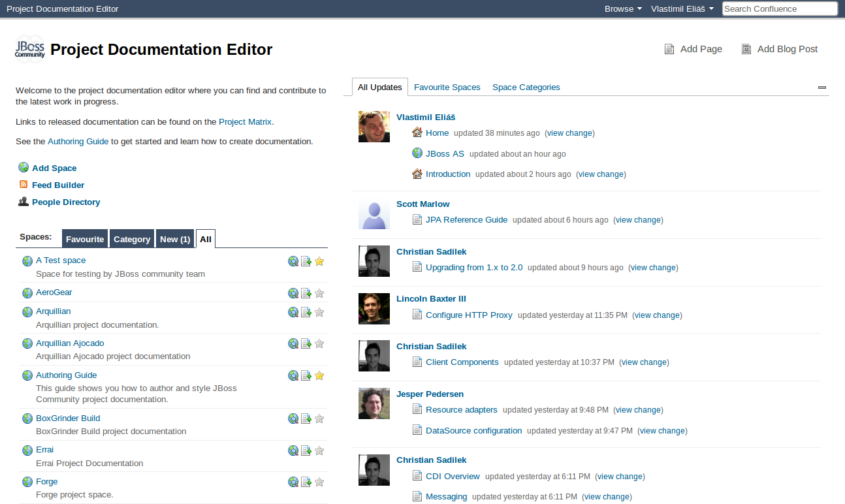Switch to All Updates tab
Viewport: 845px width, 504px height.
pos(380,87)
